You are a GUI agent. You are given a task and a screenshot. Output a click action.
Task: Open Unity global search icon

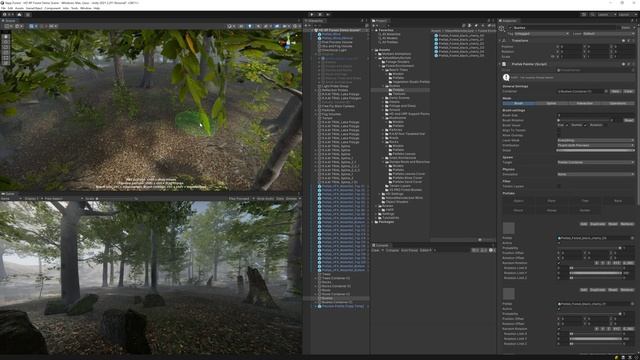pyautogui.click(x=592, y=15)
